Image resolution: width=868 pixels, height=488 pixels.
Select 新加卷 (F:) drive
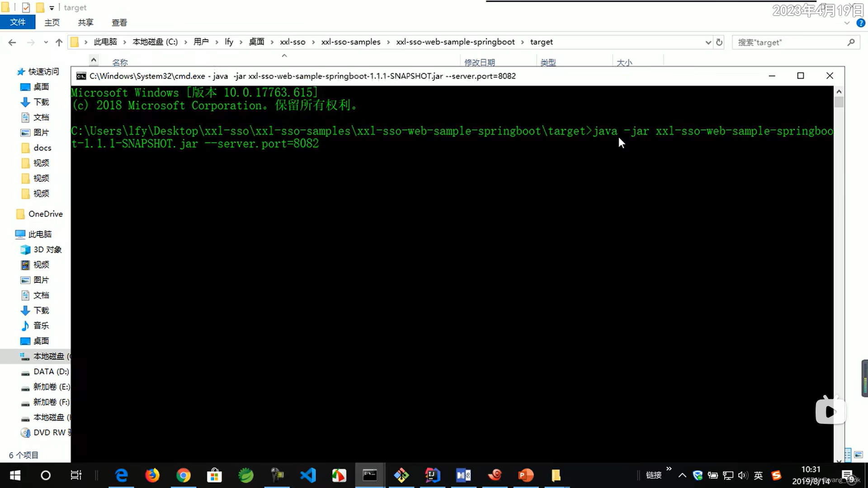(45, 402)
